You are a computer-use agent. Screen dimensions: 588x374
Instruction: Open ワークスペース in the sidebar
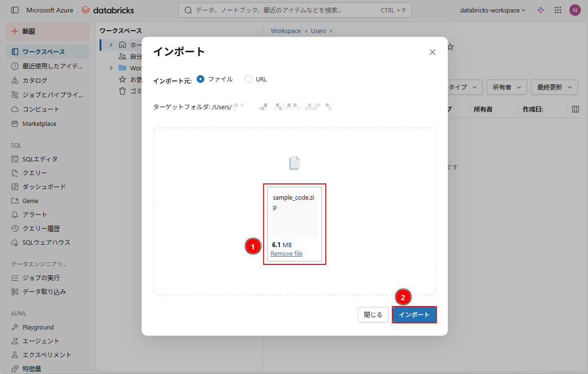point(44,52)
